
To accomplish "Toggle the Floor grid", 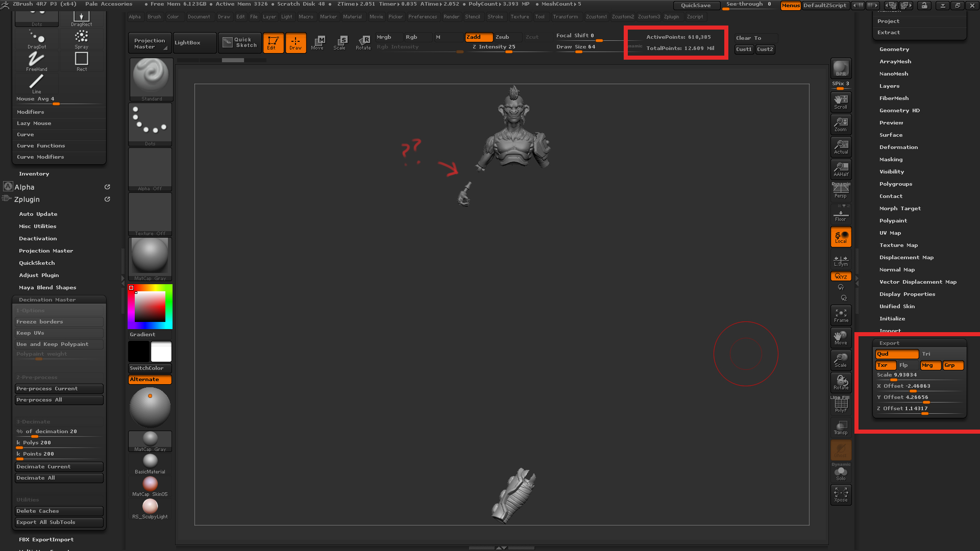I will 841,214.
